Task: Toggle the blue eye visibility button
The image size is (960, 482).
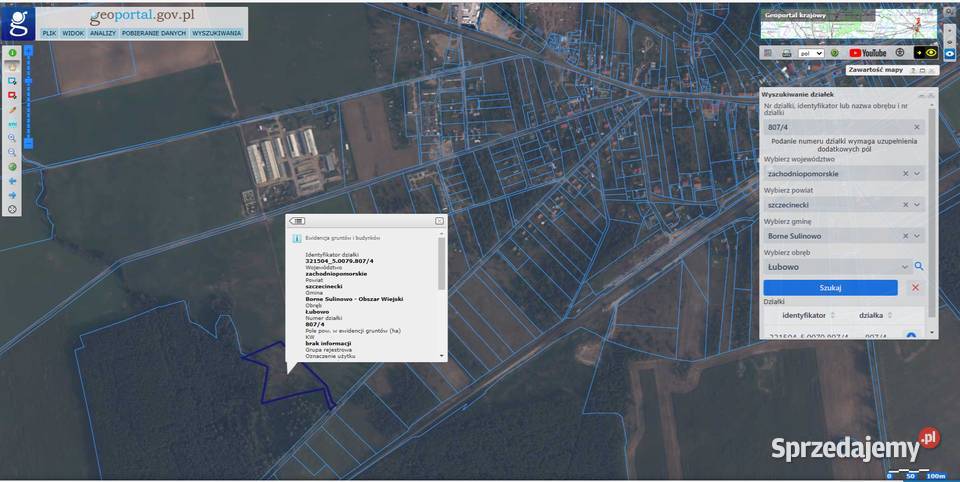Action: pos(950,54)
